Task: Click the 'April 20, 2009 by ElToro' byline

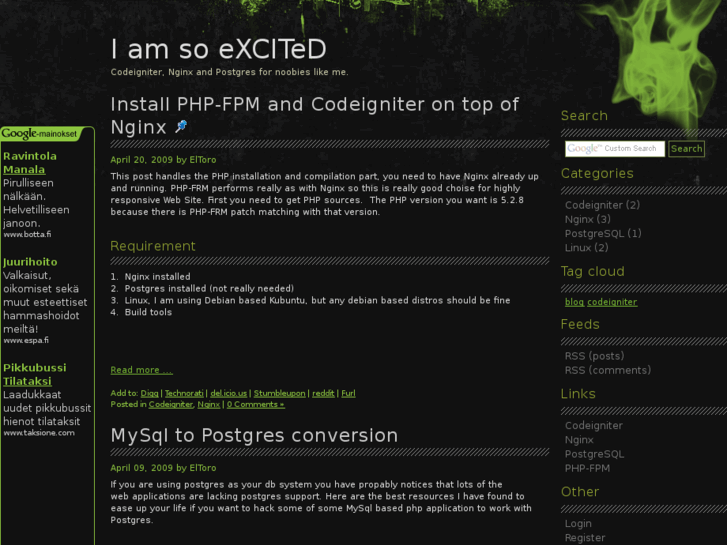Action: (163, 160)
